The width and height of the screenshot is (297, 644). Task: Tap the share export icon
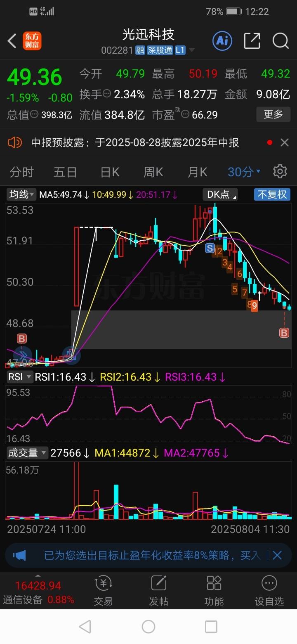tap(252, 40)
